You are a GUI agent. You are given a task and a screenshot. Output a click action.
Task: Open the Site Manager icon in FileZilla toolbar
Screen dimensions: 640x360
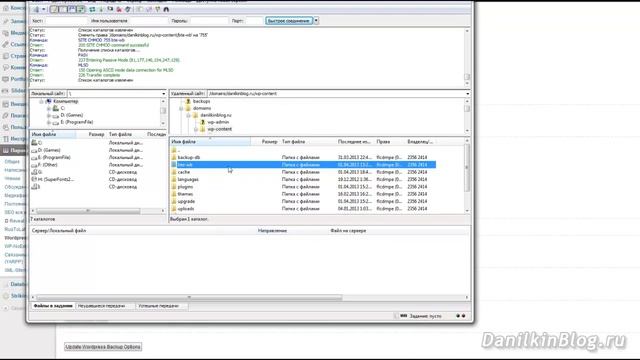(36, 9)
